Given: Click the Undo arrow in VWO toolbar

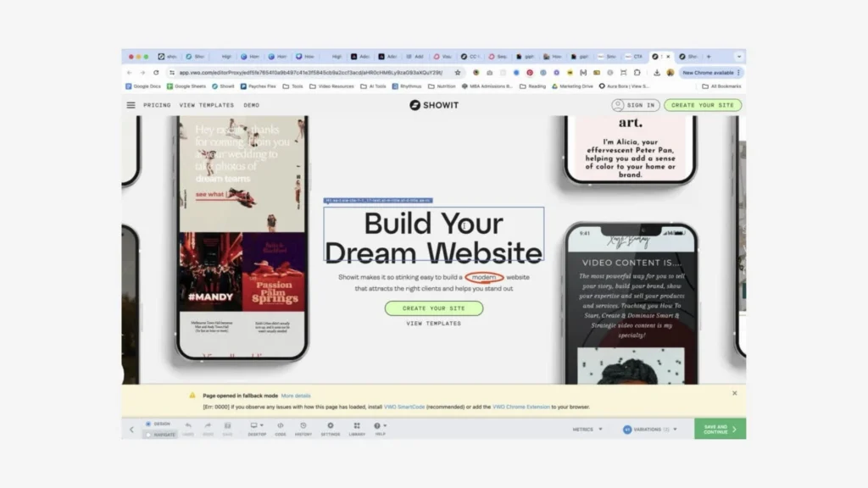Looking at the screenshot, I should [187, 426].
